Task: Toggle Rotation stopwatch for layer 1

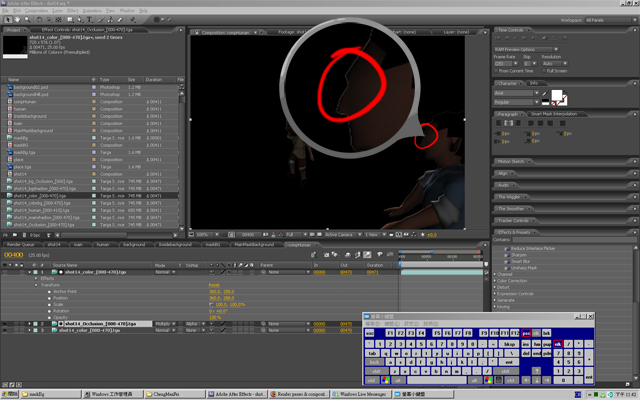Action: coord(49,311)
